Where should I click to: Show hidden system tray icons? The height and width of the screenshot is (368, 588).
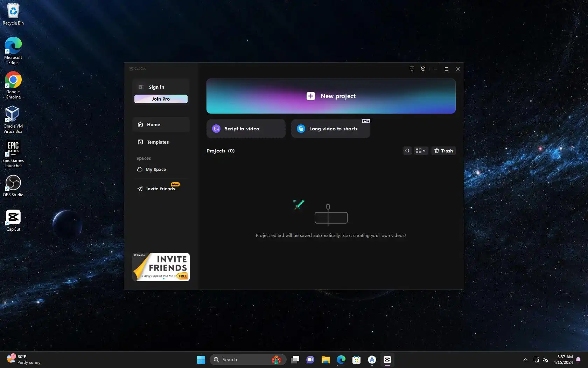tap(525, 360)
